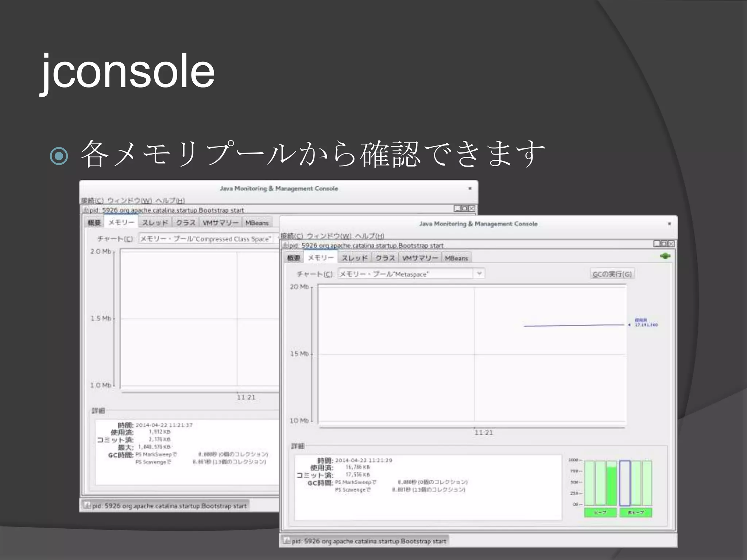This screenshot has height=560, width=747.
Task: Click the 16,786 KB used value
Action: 358,467
